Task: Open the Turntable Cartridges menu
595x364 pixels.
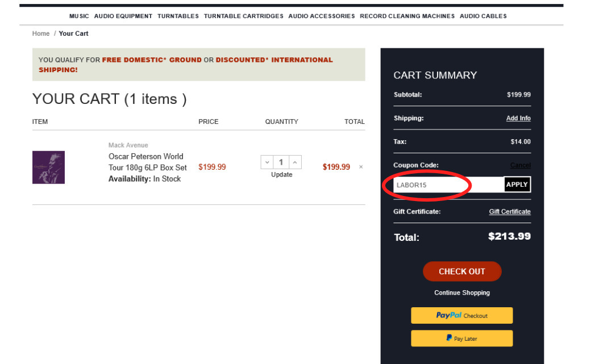Action: tap(244, 16)
